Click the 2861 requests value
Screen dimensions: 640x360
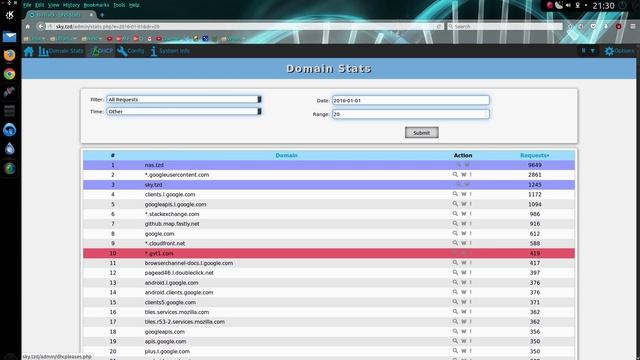[x=535, y=175]
